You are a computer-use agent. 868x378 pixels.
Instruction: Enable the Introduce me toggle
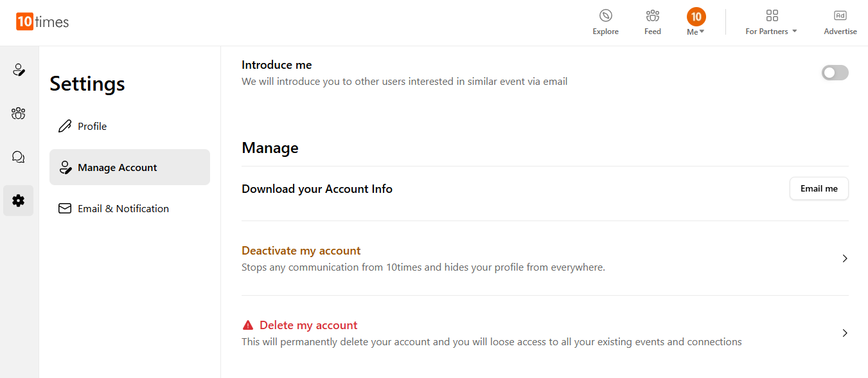point(835,73)
